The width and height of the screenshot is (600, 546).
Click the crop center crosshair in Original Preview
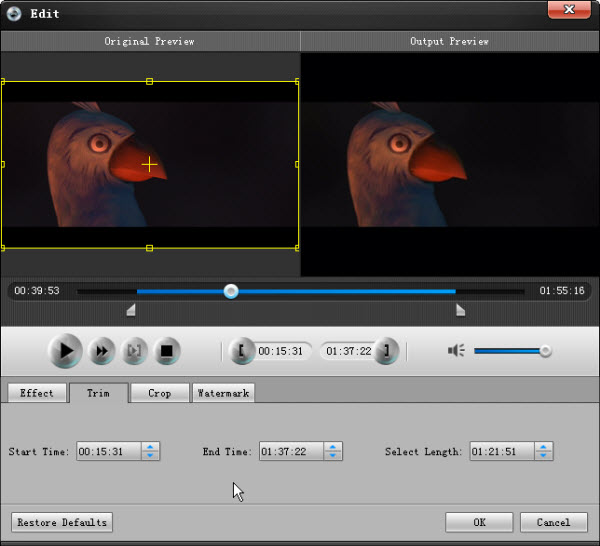pos(149,165)
